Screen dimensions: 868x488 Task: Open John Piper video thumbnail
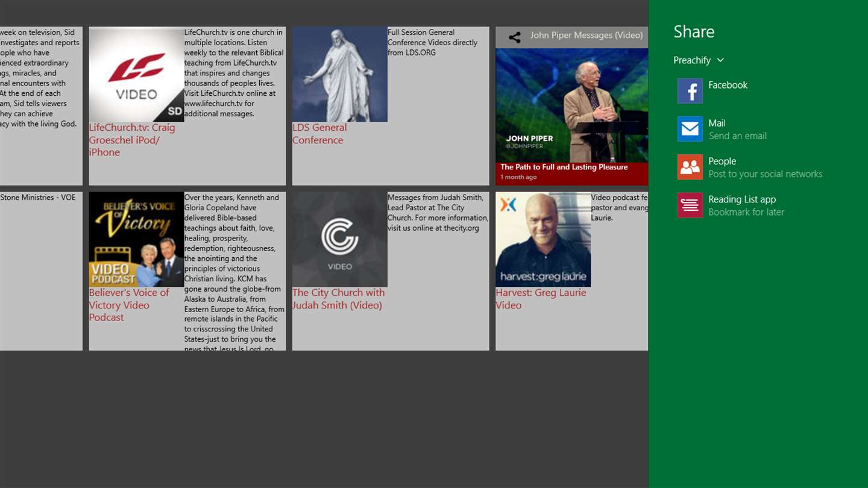(x=571, y=105)
